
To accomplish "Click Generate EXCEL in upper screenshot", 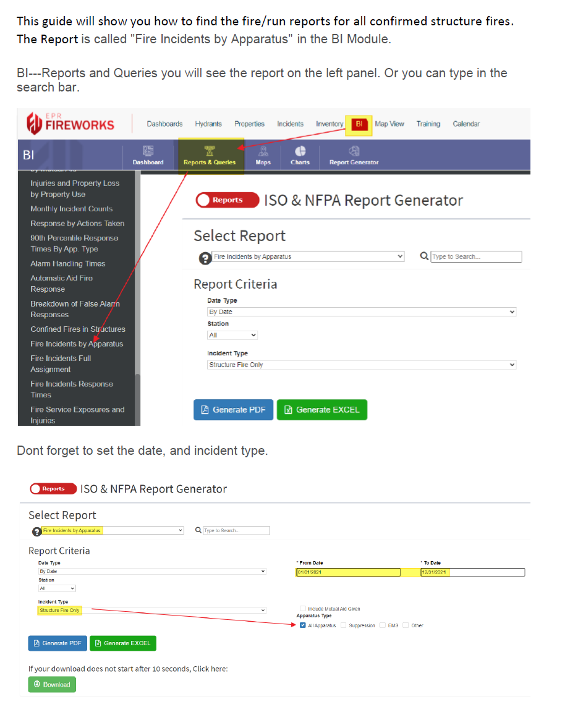I will coord(322,410).
